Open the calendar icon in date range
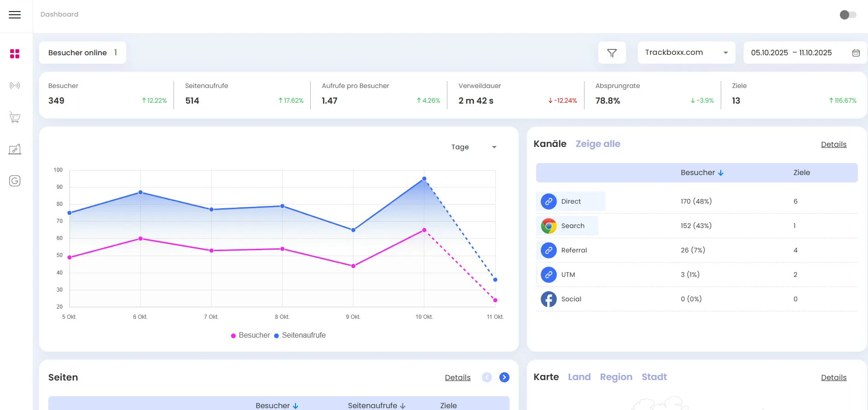 [x=856, y=53]
